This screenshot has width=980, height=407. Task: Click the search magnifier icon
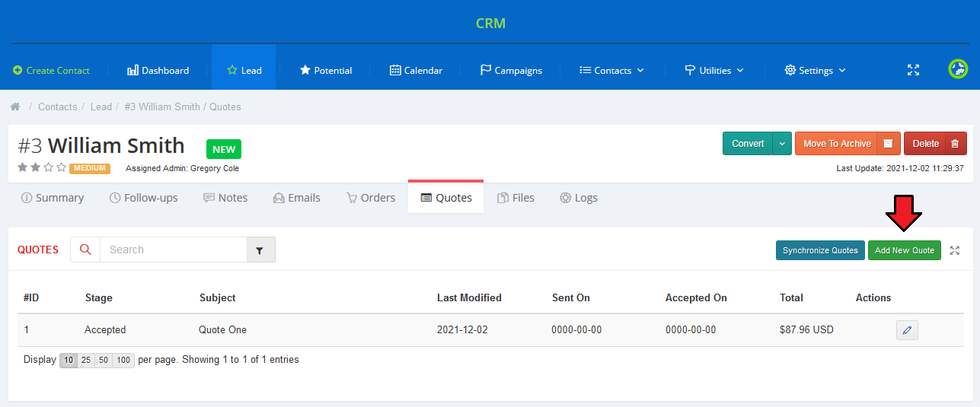click(x=85, y=250)
